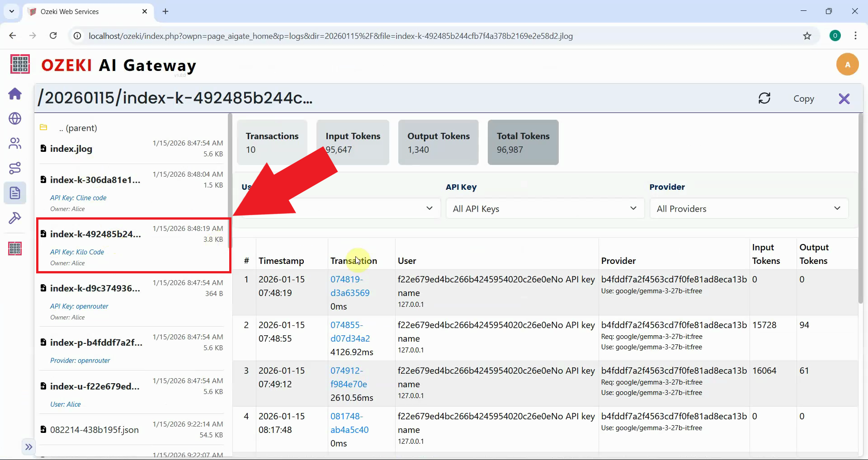Open the globe/network section in sidebar
The height and width of the screenshot is (460, 868).
click(x=15, y=119)
